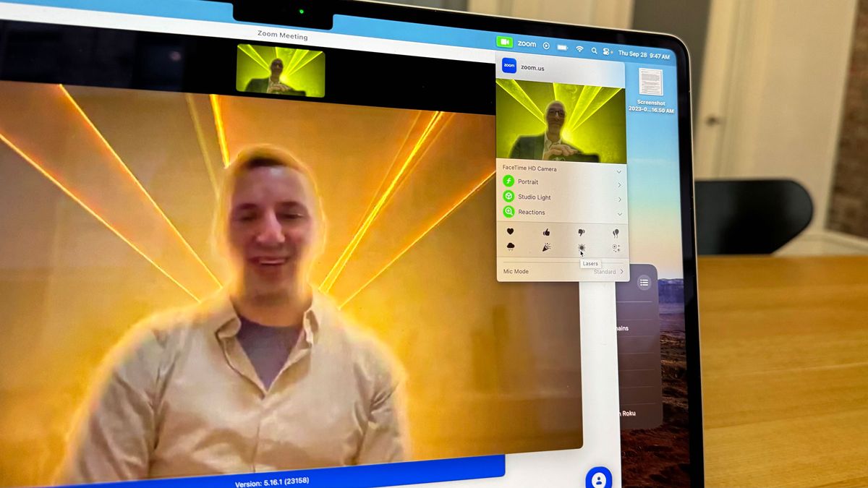Screen dimensions: 868x488
Task: Click the green camera menu bar item
Action: point(504,43)
